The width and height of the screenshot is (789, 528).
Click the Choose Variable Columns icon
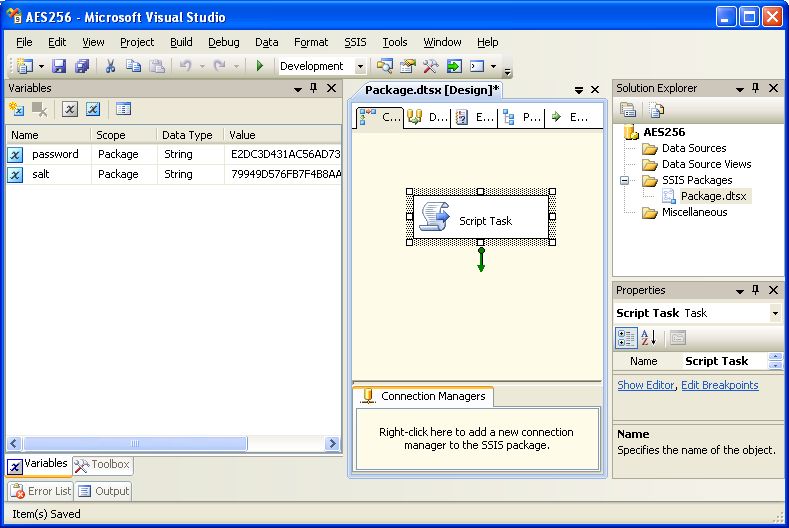click(x=123, y=109)
